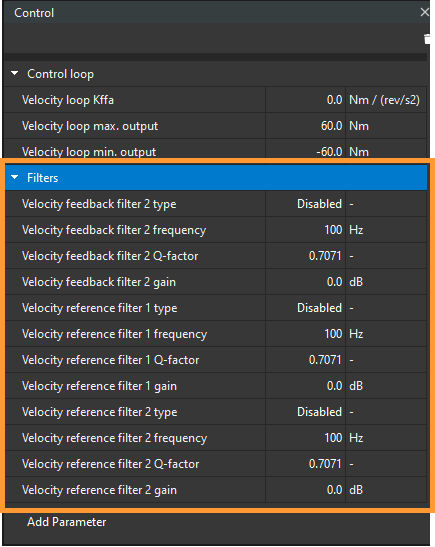
Task: Collapse the Control loop section
Action: [x=15, y=74]
